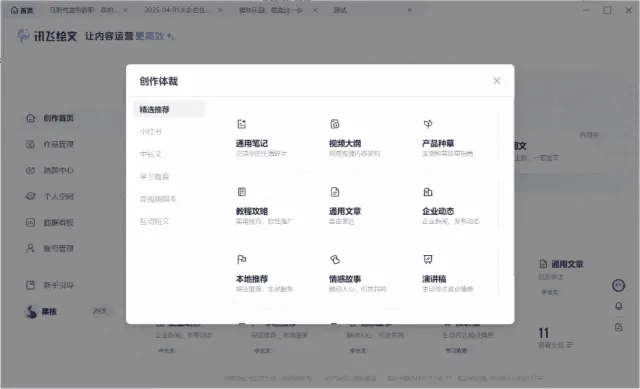This screenshot has height=389, width=640.
Task: Click the smiley face assistant icon
Action: (618, 285)
